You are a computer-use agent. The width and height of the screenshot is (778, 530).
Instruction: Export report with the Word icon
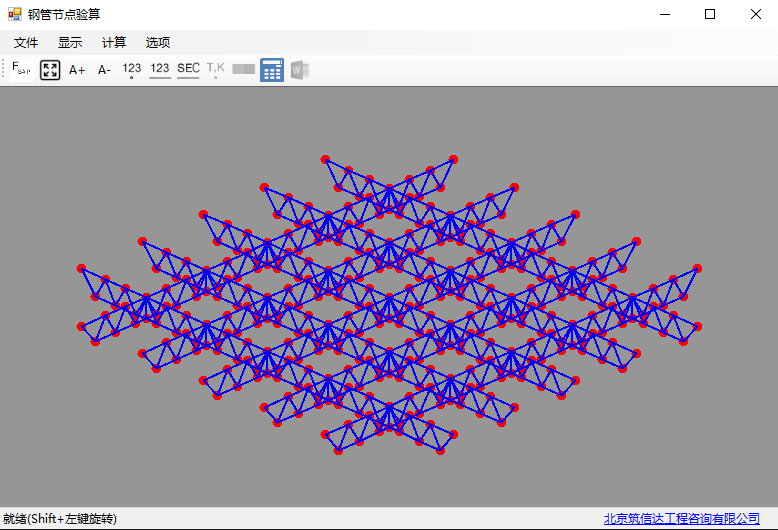coord(299,70)
